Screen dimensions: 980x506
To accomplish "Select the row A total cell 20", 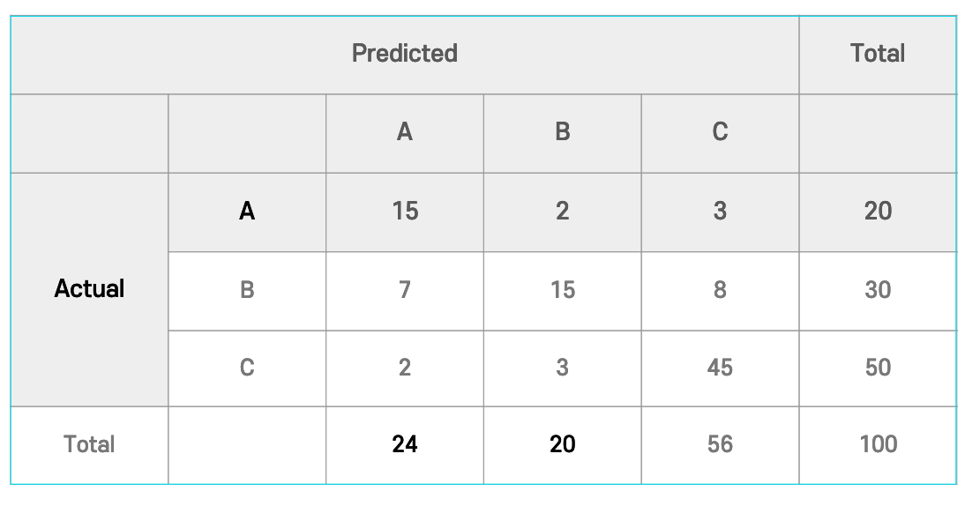I will (878, 212).
